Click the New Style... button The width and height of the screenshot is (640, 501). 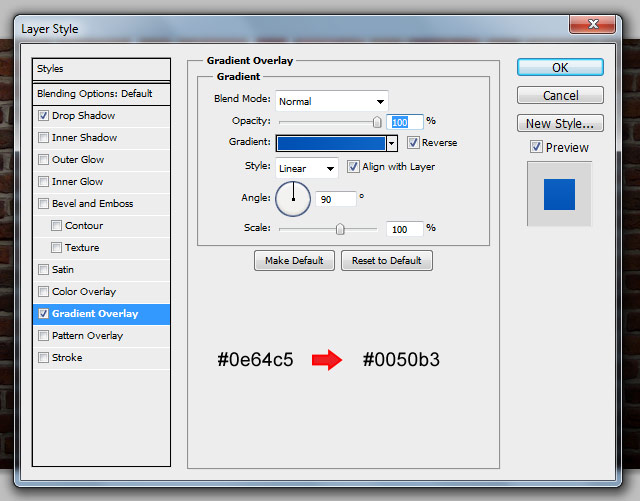tap(560, 123)
